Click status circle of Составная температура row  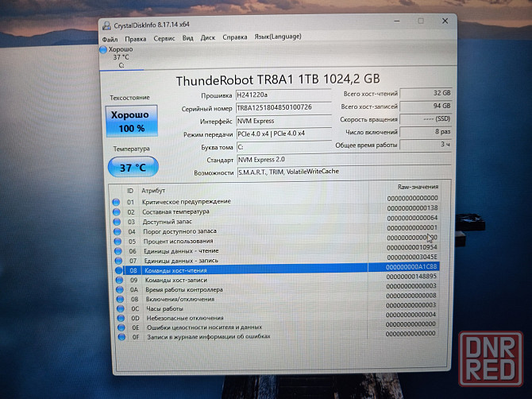(117, 212)
